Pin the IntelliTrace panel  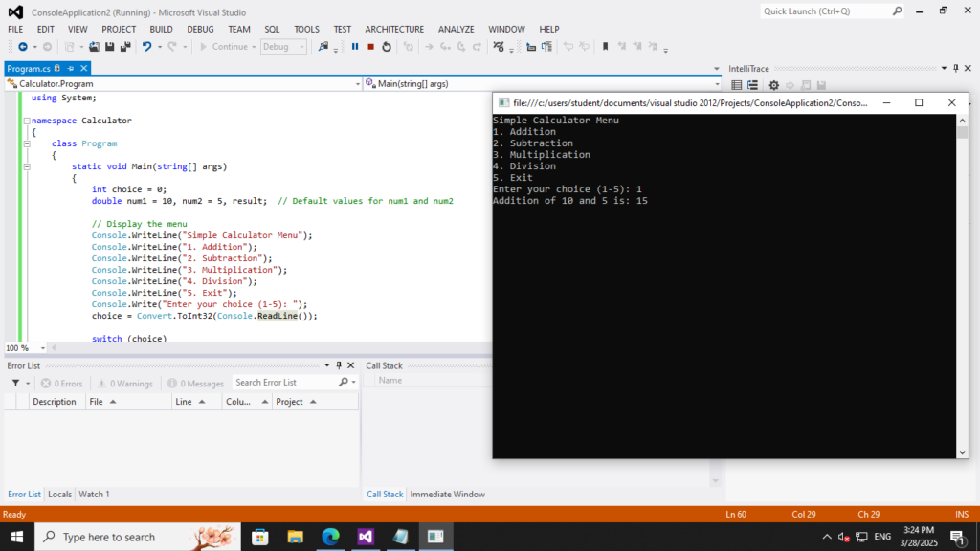(956, 68)
